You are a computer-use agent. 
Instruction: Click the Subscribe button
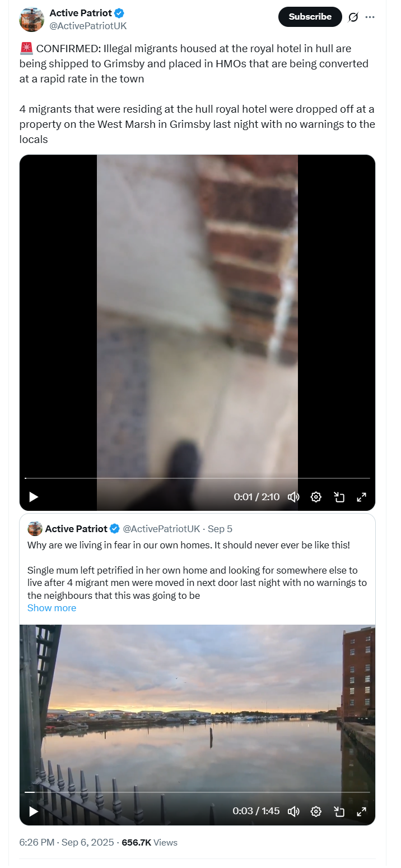(x=310, y=17)
